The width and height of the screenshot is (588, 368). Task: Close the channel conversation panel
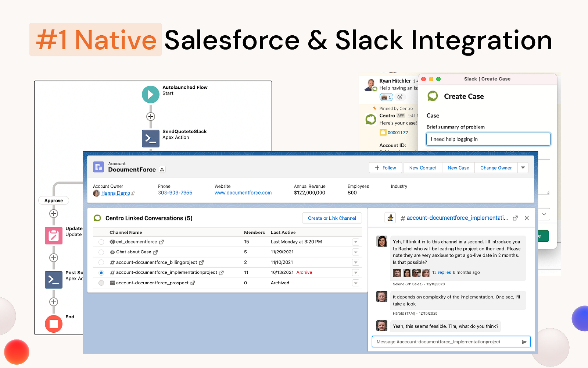tap(527, 218)
